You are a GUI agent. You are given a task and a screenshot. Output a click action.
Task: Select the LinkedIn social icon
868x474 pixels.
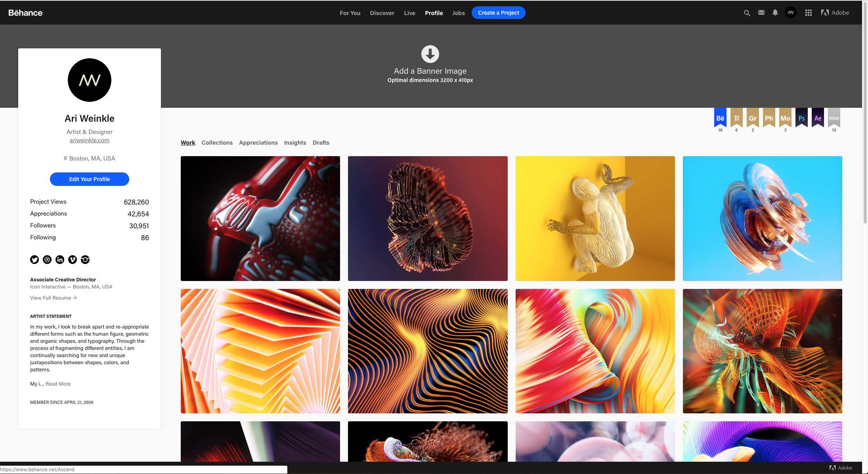59,259
